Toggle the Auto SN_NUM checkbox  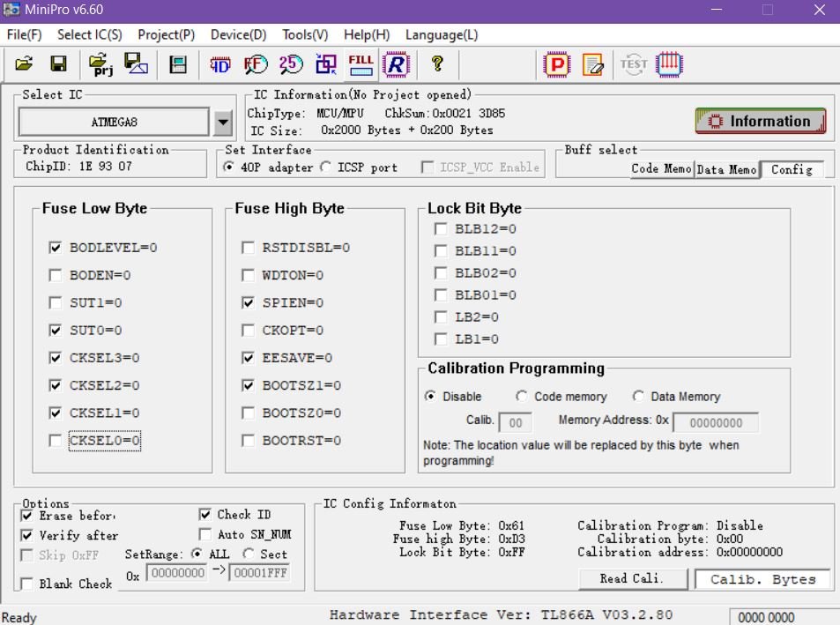point(205,534)
